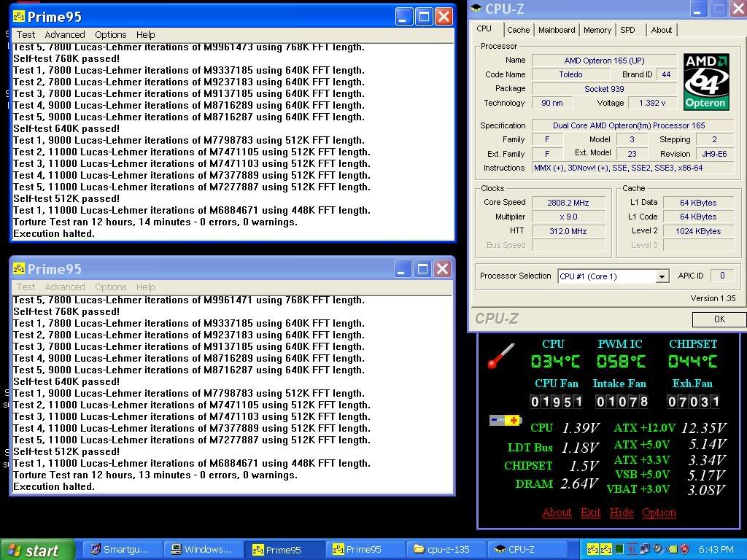Click the Exh.Fan speed counter 07031
747x560 pixels.
pos(693,402)
